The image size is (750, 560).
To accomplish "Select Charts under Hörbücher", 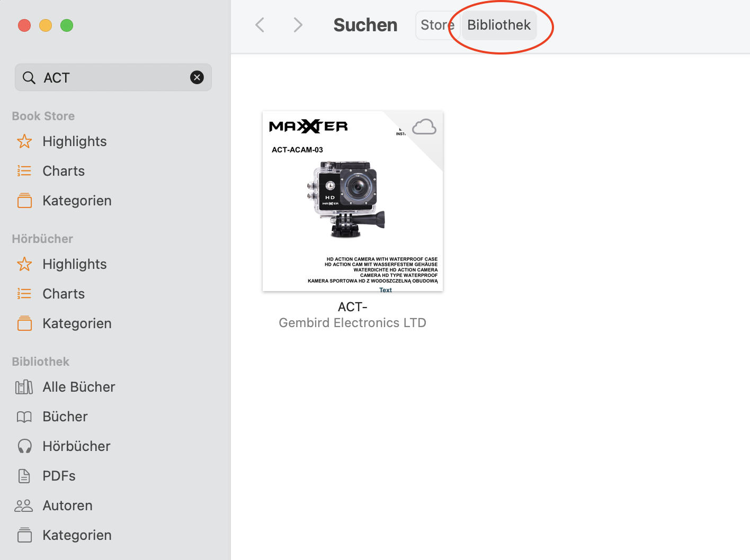I will 64,294.
